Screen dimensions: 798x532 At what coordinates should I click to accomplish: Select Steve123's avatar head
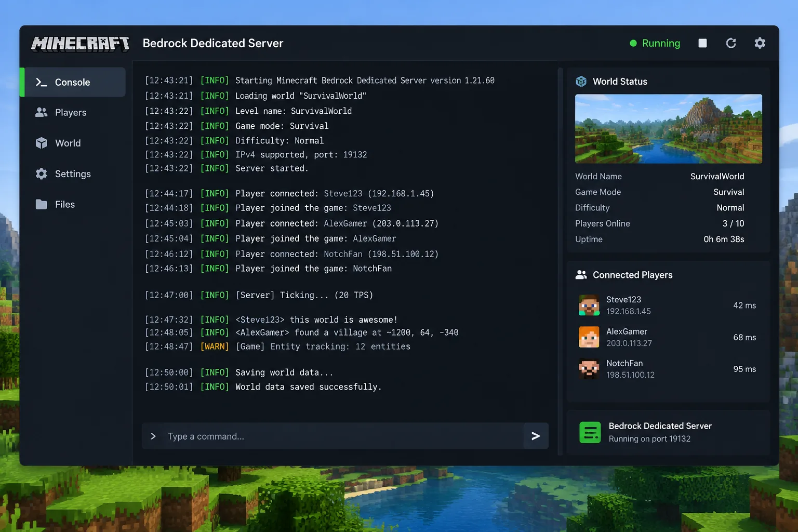[589, 305]
